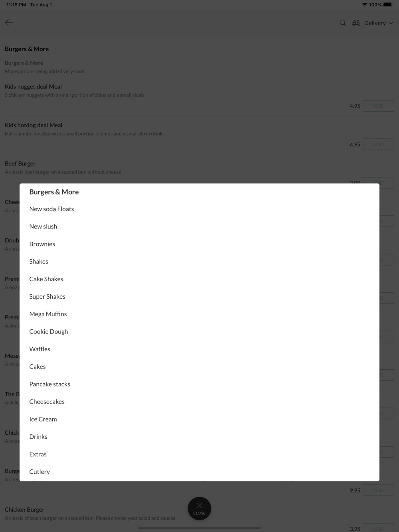Choose Brownies from the category list

pos(42,244)
